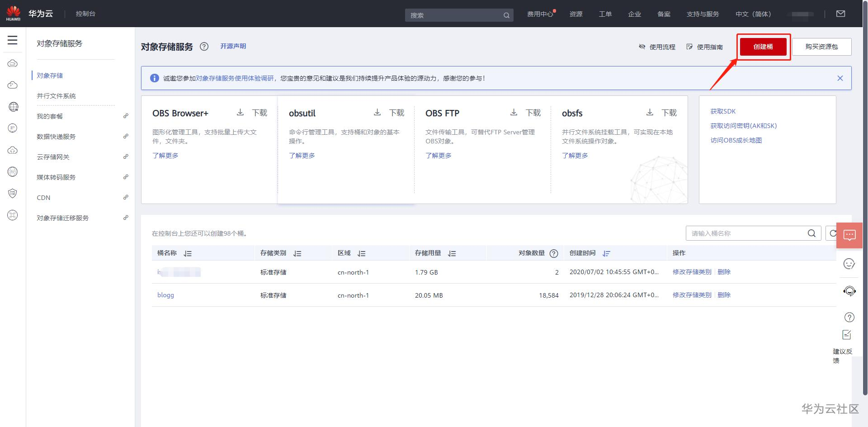868x427 pixels.
Task: Open the 中文（简体）language selector
Action: point(753,14)
